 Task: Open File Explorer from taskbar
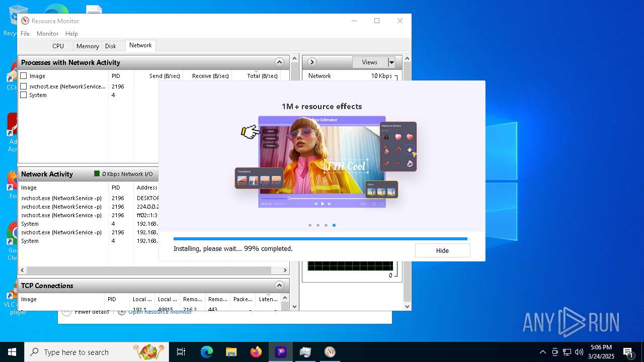tap(231, 352)
